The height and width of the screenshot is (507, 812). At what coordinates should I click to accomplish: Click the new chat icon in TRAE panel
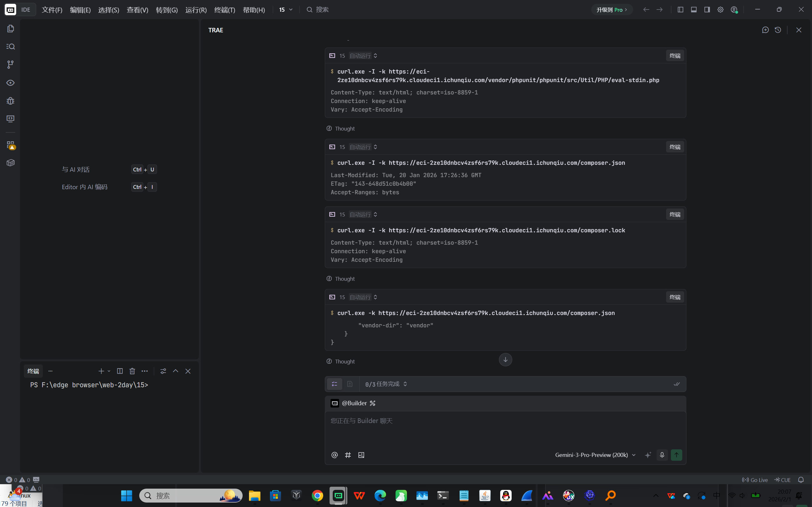click(x=765, y=30)
